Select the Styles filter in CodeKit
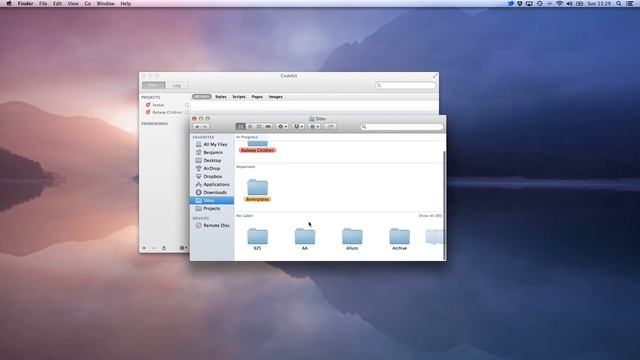 [x=221, y=97]
